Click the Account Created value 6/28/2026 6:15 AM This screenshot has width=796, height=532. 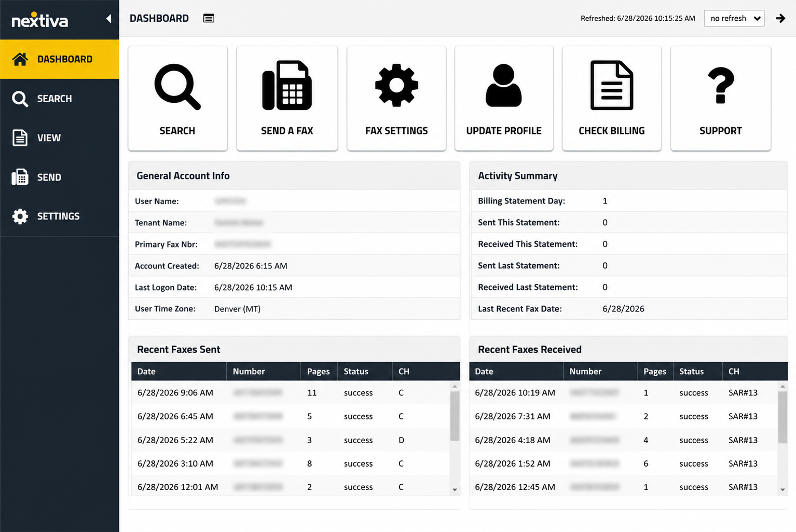pyautogui.click(x=251, y=266)
